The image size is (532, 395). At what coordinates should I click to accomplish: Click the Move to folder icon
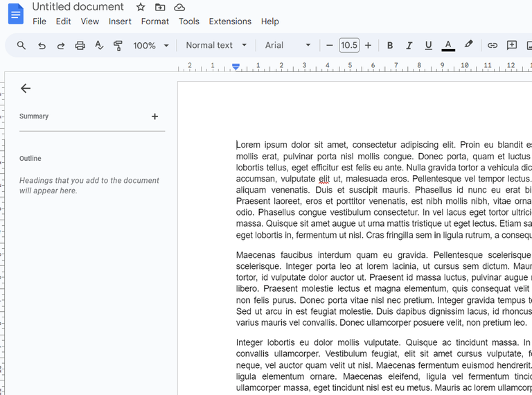[x=160, y=7]
